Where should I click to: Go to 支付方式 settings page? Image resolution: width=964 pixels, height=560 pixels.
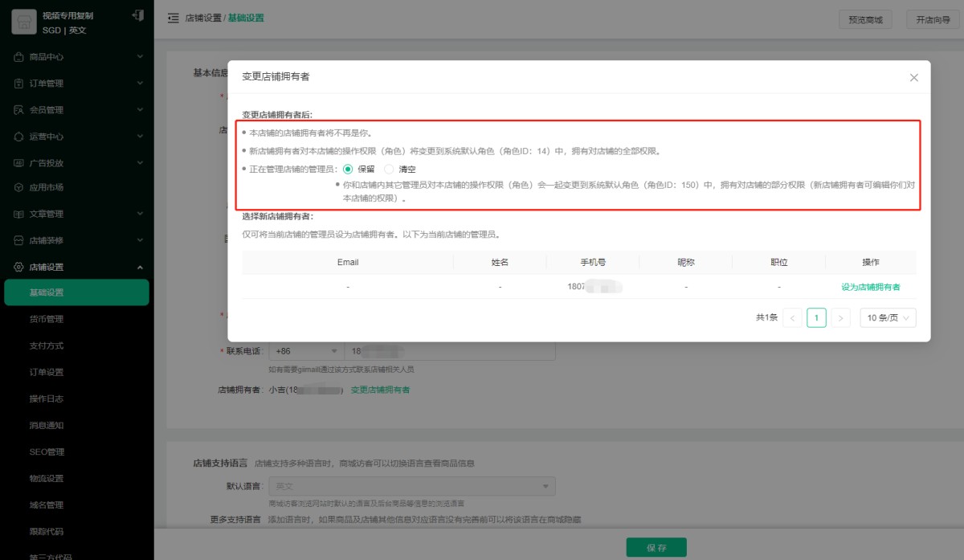coord(47,345)
